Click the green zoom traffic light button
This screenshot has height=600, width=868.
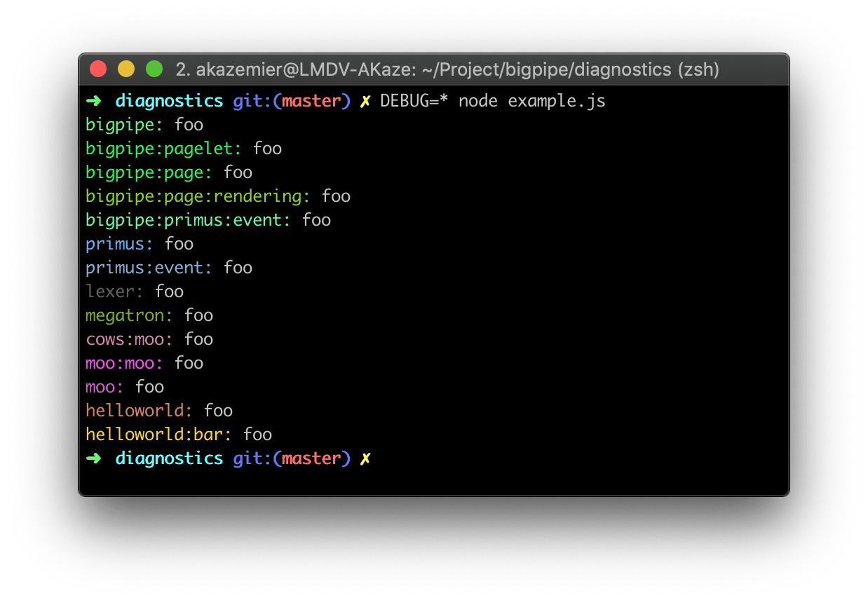coord(154,69)
